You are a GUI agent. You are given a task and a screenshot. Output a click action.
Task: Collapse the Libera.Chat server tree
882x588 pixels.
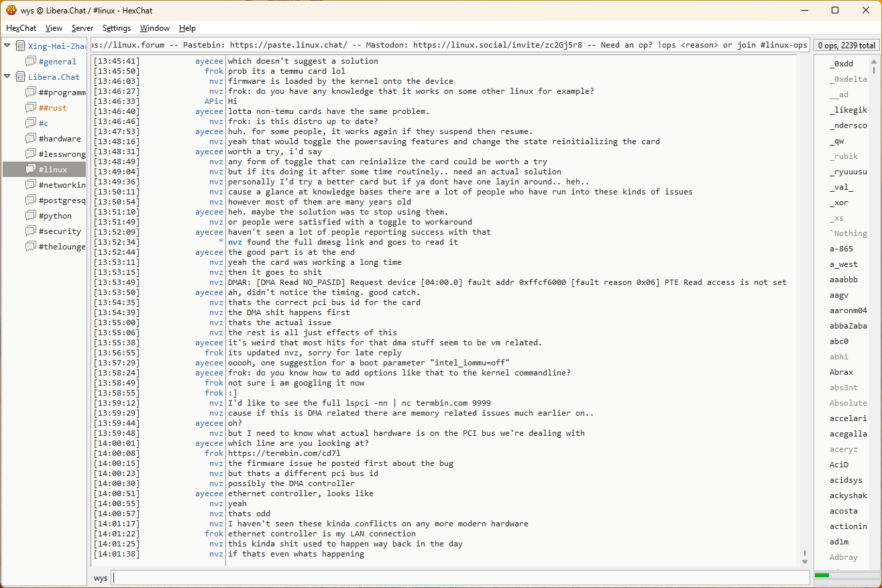tap(7, 76)
